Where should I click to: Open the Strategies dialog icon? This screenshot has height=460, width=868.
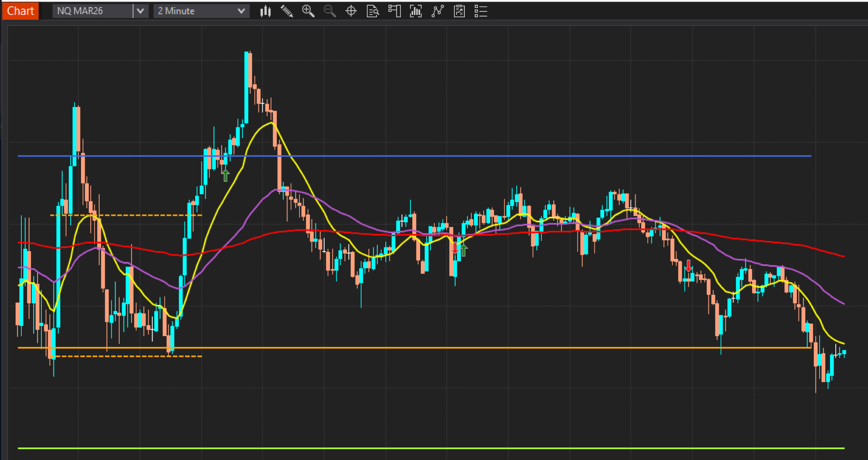[459, 11]
